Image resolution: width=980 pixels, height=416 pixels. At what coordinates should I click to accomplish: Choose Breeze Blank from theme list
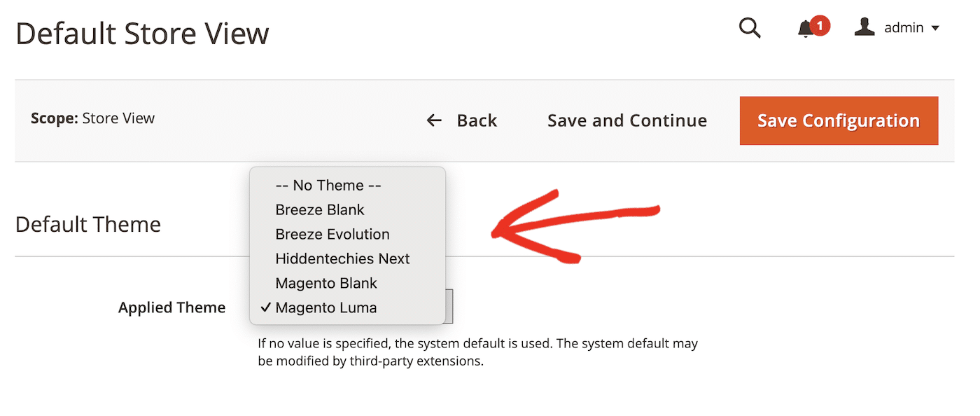320,210
